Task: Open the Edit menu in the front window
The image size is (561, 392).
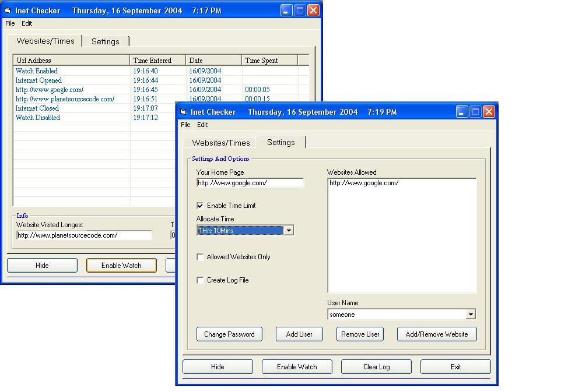Action: click(202, 125)
